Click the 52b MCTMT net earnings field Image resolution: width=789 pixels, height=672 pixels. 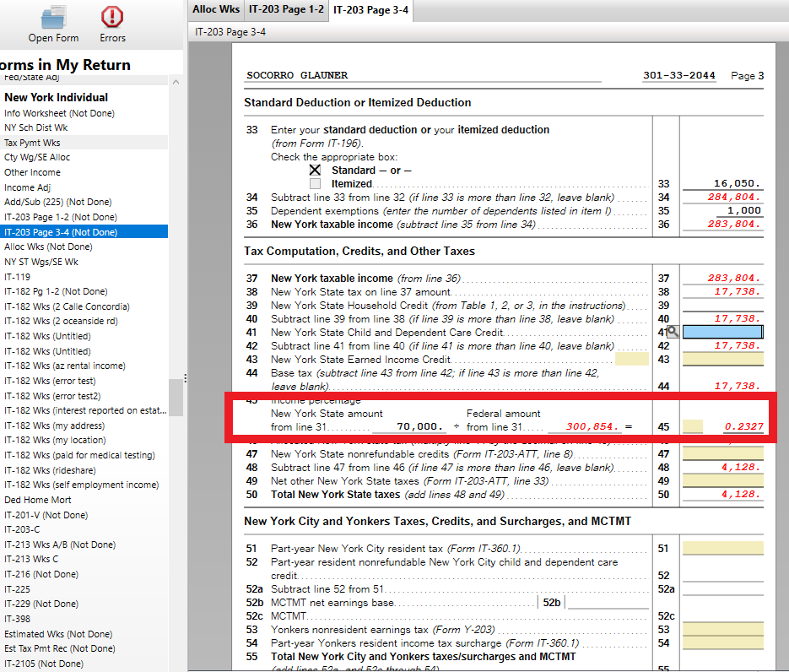(x=608, y=603)
